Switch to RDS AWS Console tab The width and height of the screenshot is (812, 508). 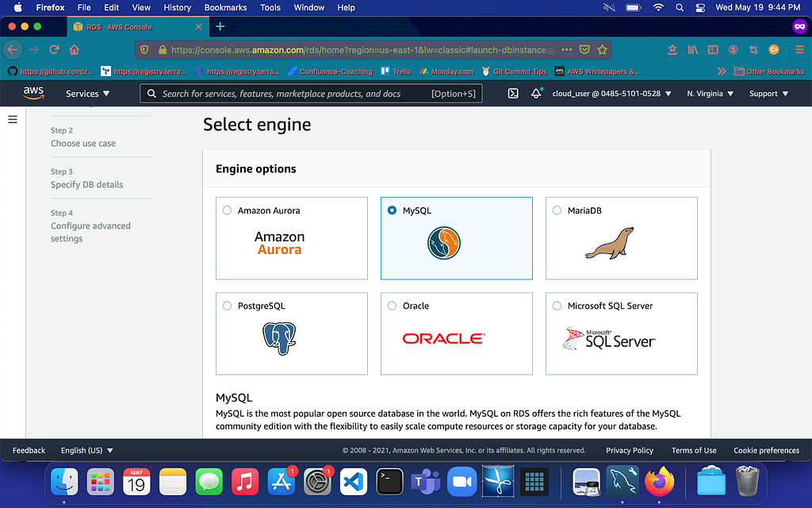[x=137, y=26]
